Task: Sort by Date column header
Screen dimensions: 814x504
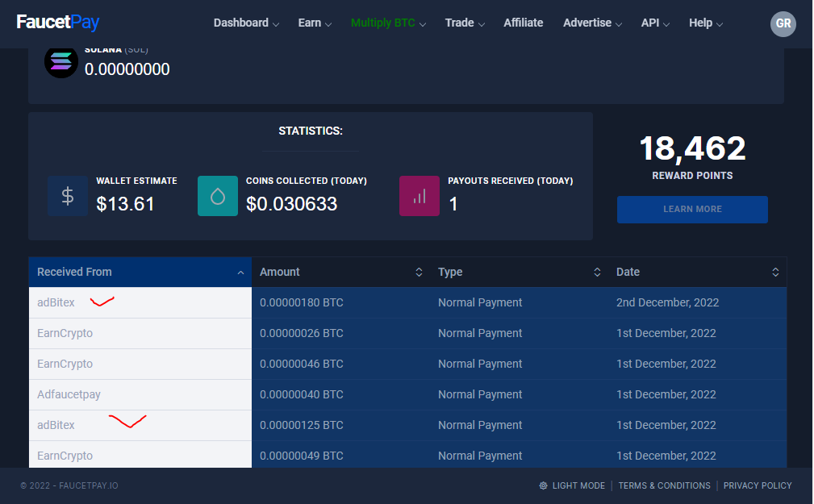Action: click(697, 273)
